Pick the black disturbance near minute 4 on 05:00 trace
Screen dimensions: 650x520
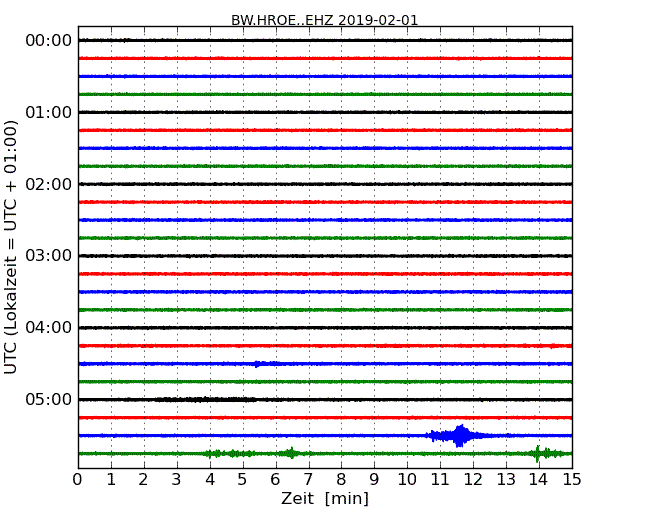[x=206, y=400]
